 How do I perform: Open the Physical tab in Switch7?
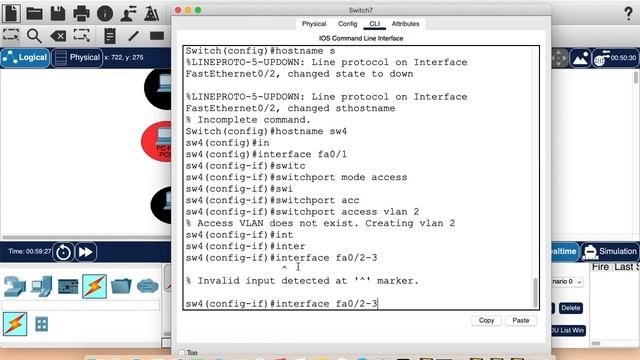pos(314,24)
